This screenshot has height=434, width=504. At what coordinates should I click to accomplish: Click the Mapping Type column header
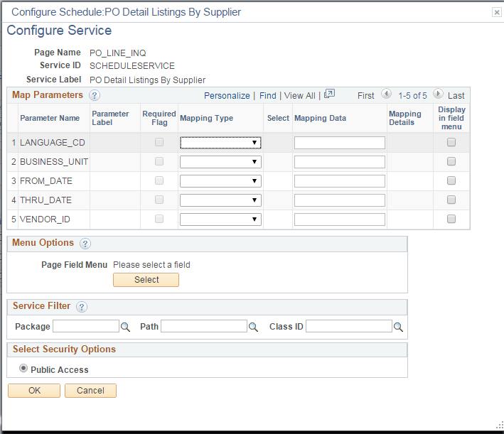pyautogui.click(x=206, y=118)
